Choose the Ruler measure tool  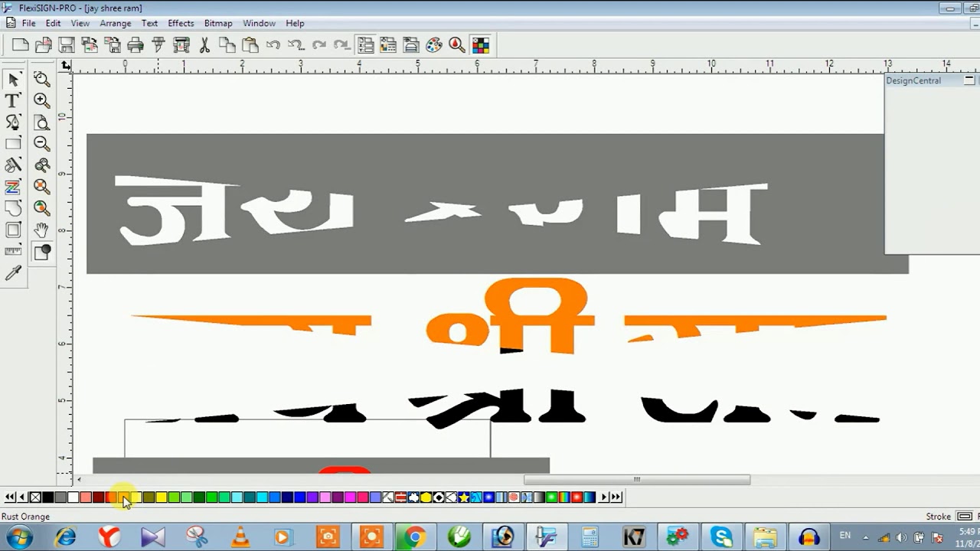(x=13, y=251)
